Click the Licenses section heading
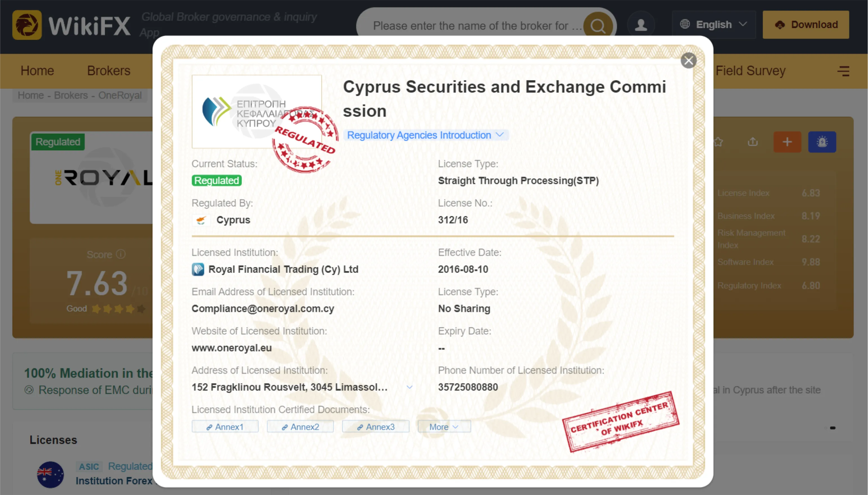Screen dimensions: 868x495 (53, 440)
